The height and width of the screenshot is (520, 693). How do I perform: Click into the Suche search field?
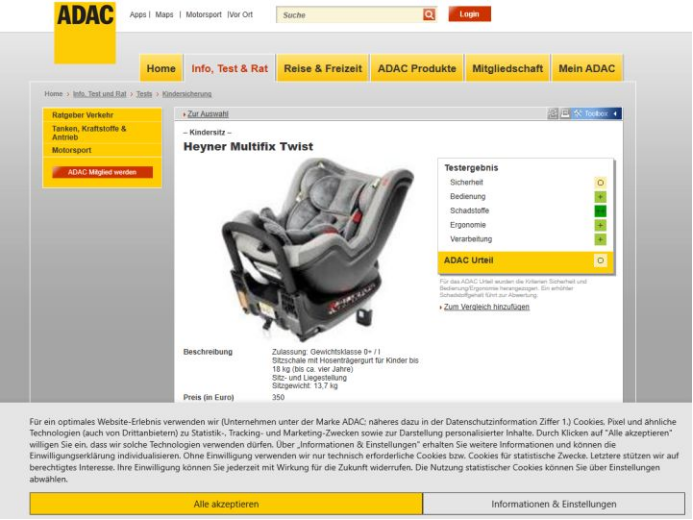[x=349, y=15]
